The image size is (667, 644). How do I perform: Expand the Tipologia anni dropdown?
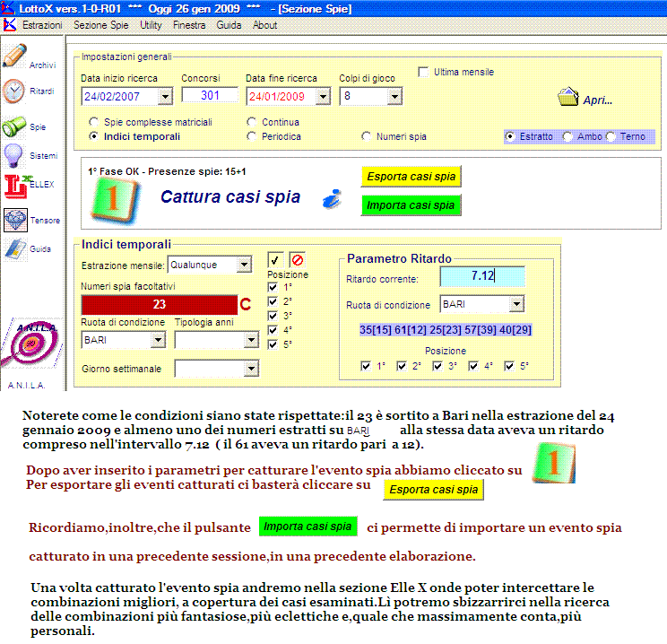pos(251,340)
